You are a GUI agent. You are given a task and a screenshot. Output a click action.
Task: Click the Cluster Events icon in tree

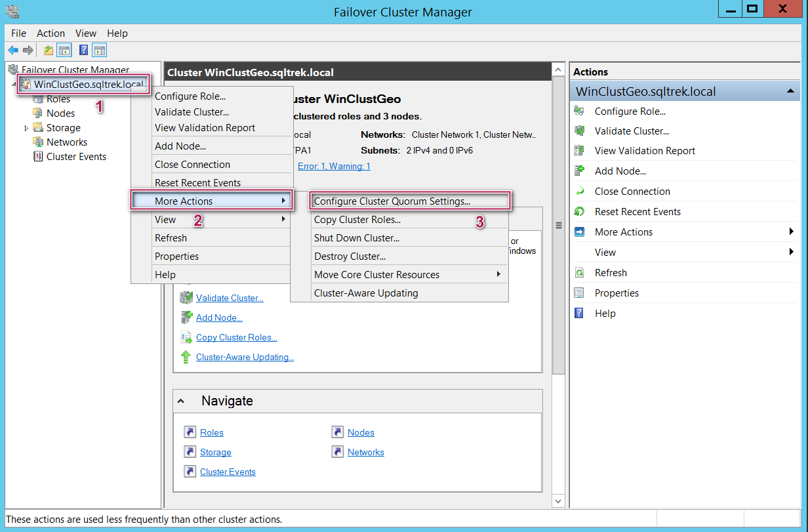coord(37,157)
